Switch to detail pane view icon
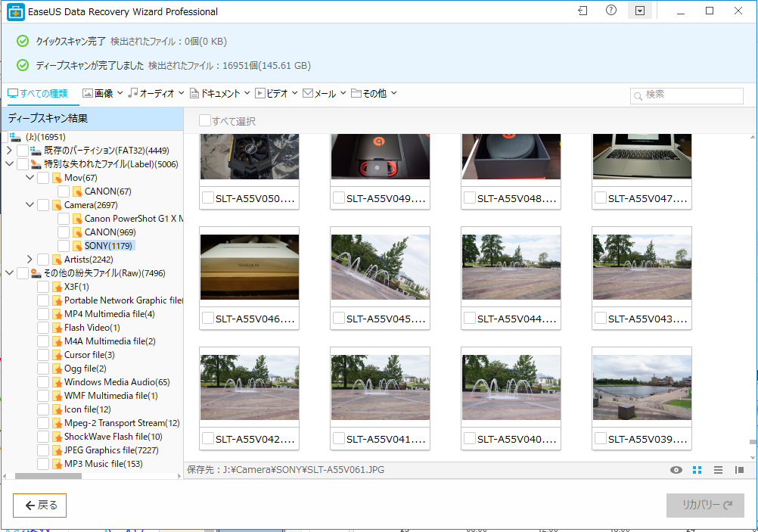 coord(739,470)
